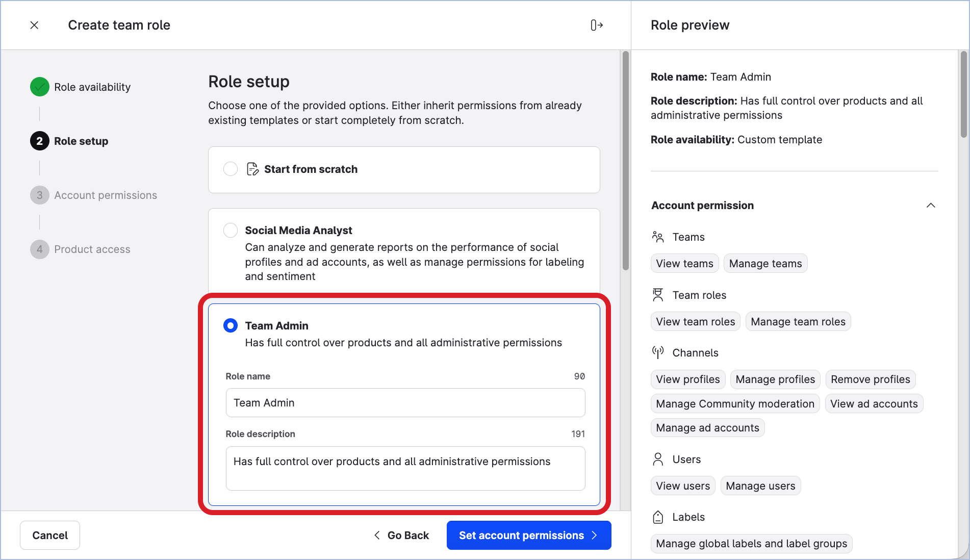Click the Users person icon

658,460
